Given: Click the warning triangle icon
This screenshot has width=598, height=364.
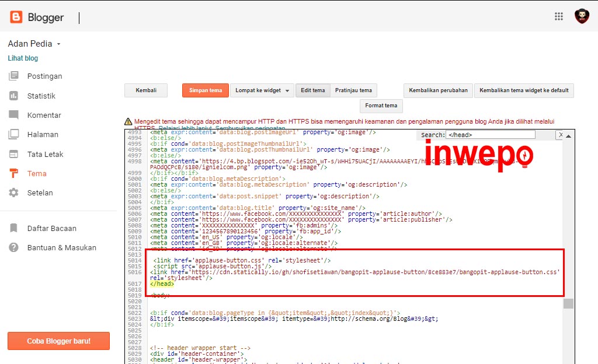Looking at the screenshot, I should coord(128,121).
